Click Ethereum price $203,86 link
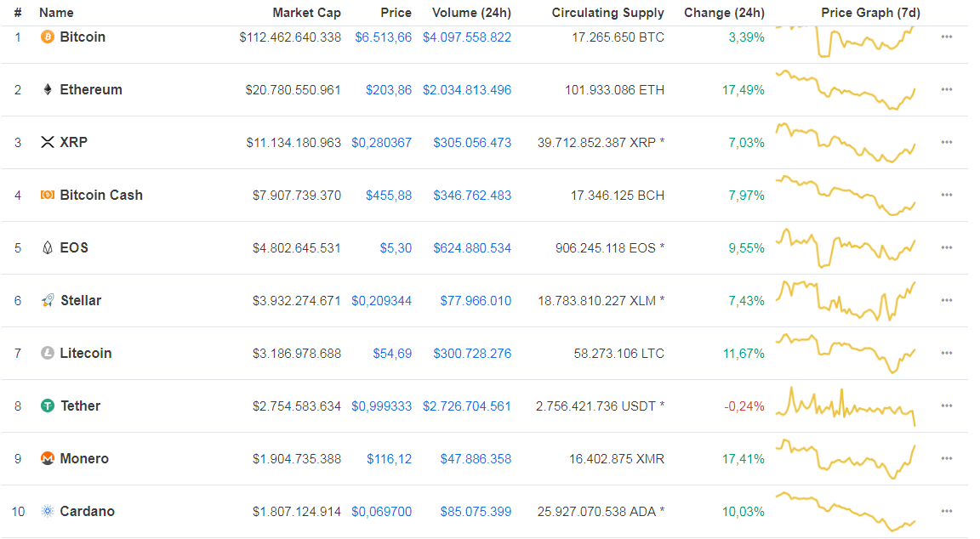 (x=389, y=90)
